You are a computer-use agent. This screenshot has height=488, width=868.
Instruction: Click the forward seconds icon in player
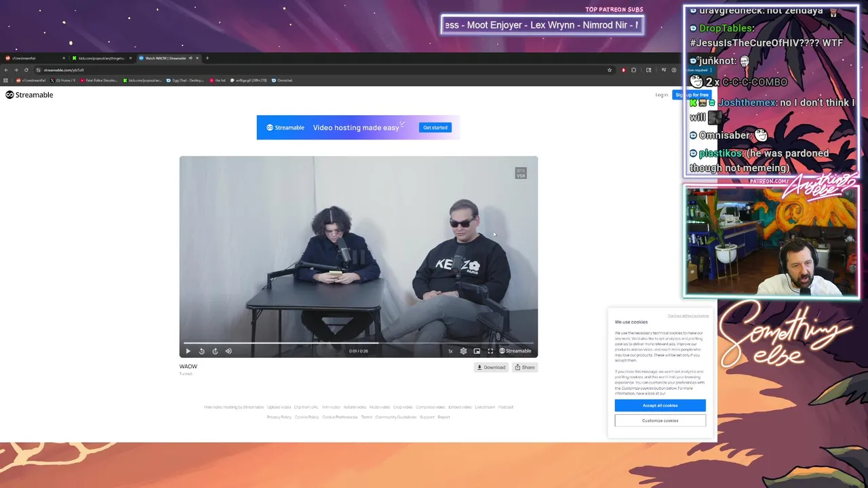tap(215, 351)
